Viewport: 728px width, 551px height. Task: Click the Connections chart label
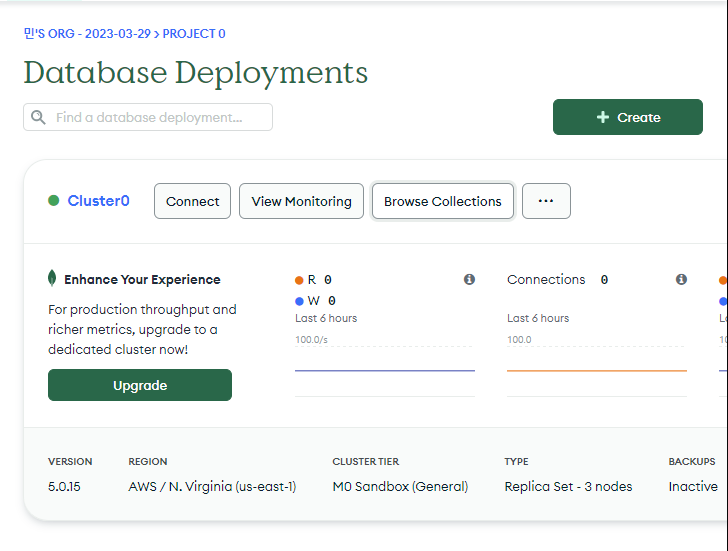tap(546, 279)
